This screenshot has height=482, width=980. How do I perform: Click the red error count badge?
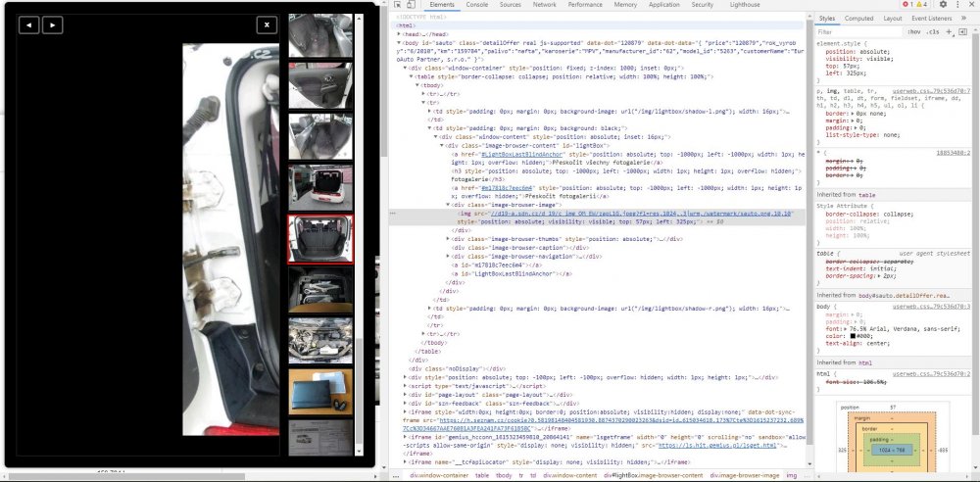pos(908,4)
